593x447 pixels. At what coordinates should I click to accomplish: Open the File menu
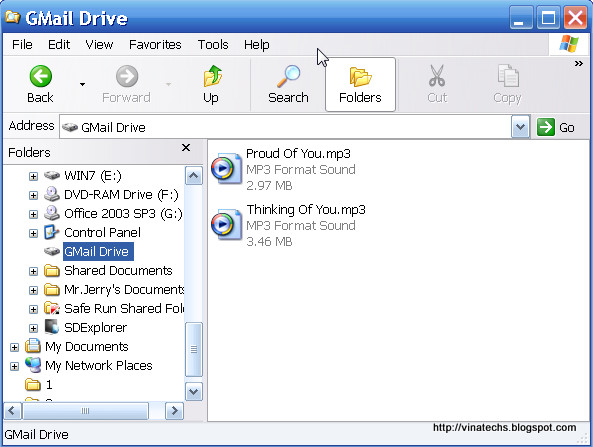coord(22,45)
